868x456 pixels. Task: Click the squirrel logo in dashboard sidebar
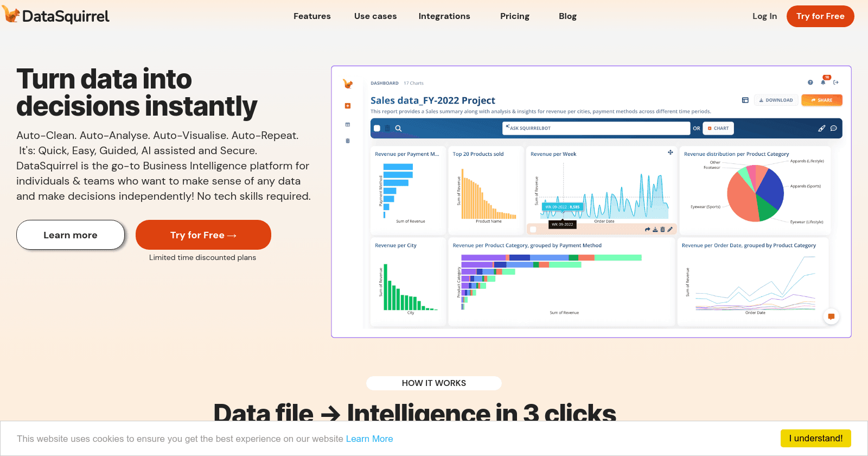click(x=348, y=84)
